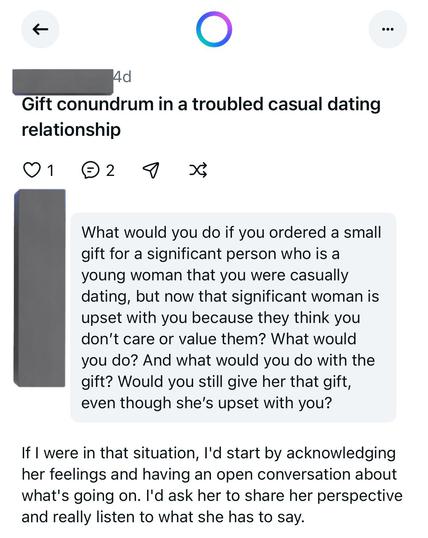Tap the redacted avatar beside the prompt
Screen dimensions: 428x538
point(39,288)
